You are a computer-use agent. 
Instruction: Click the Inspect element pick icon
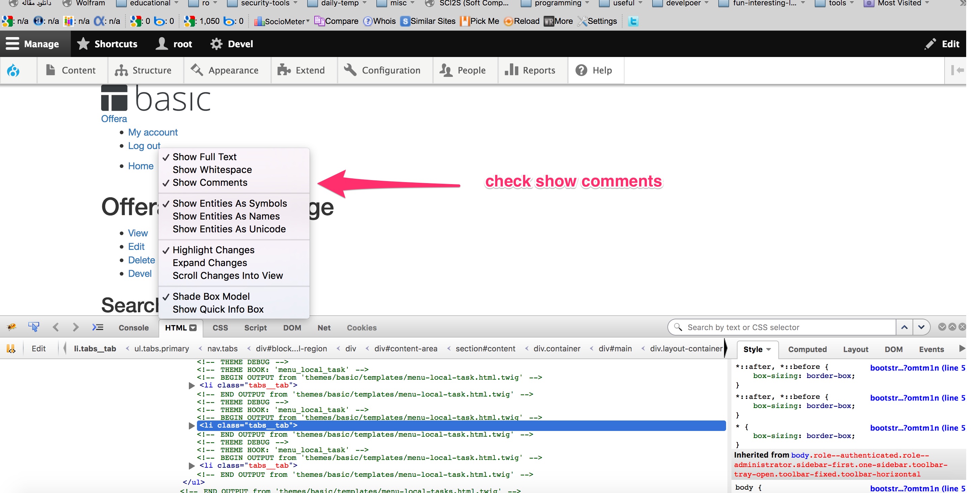coord(34,327)
